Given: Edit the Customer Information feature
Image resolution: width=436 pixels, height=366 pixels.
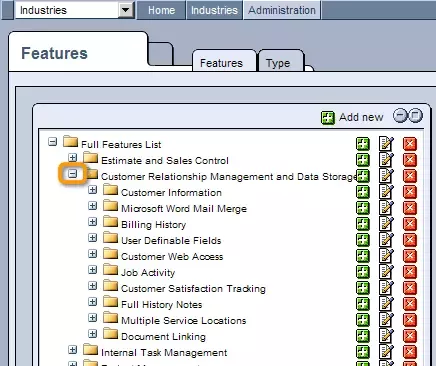Looking at the screenshot, I should coord(386,192).
